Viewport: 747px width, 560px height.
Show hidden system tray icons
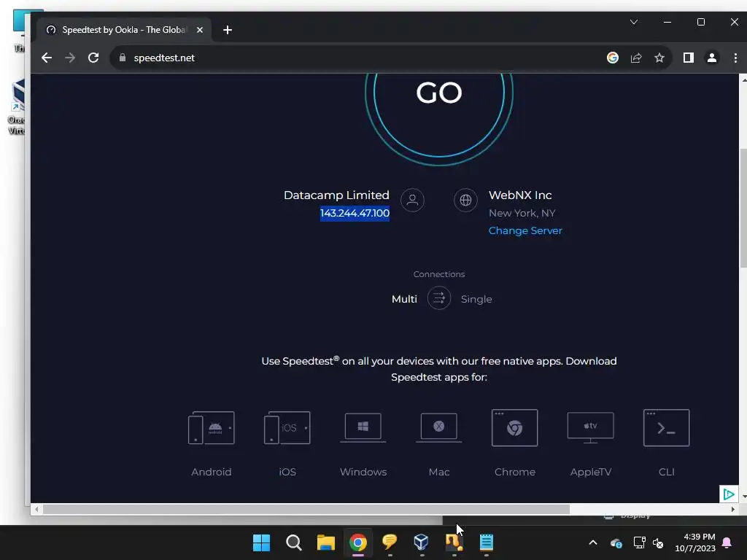coord(593,542)
